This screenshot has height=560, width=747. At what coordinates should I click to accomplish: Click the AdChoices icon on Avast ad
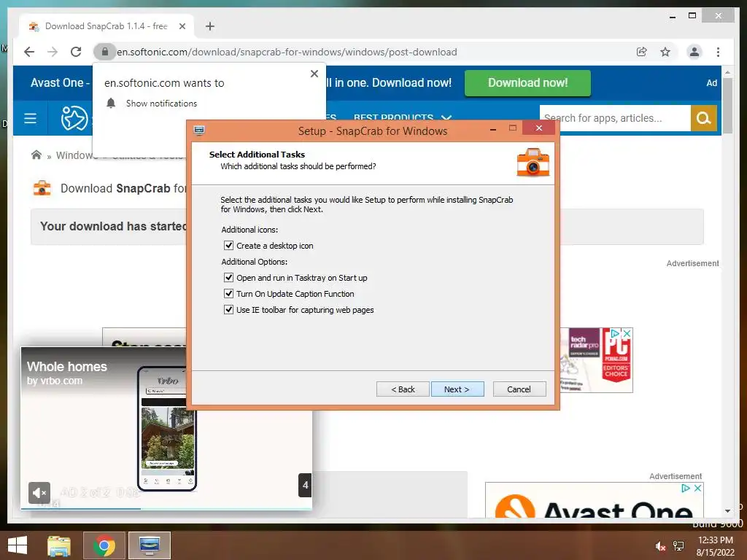pos(686,488)
